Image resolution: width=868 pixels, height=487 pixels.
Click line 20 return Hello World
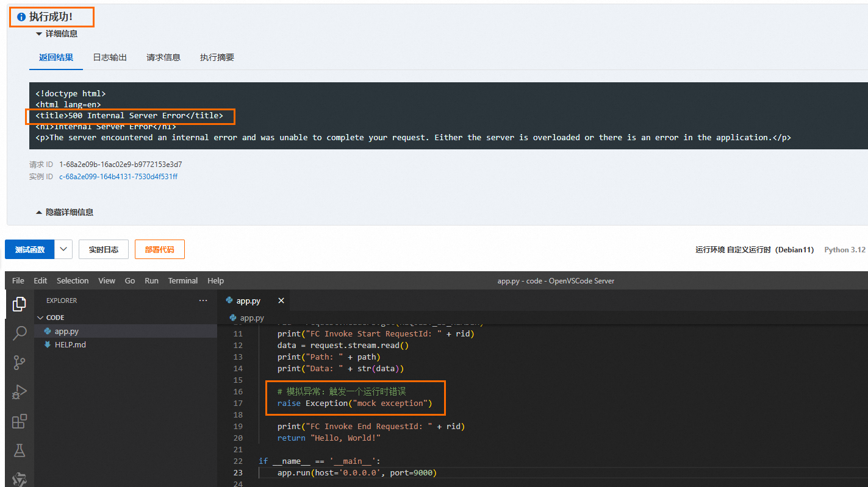(329, 438)
